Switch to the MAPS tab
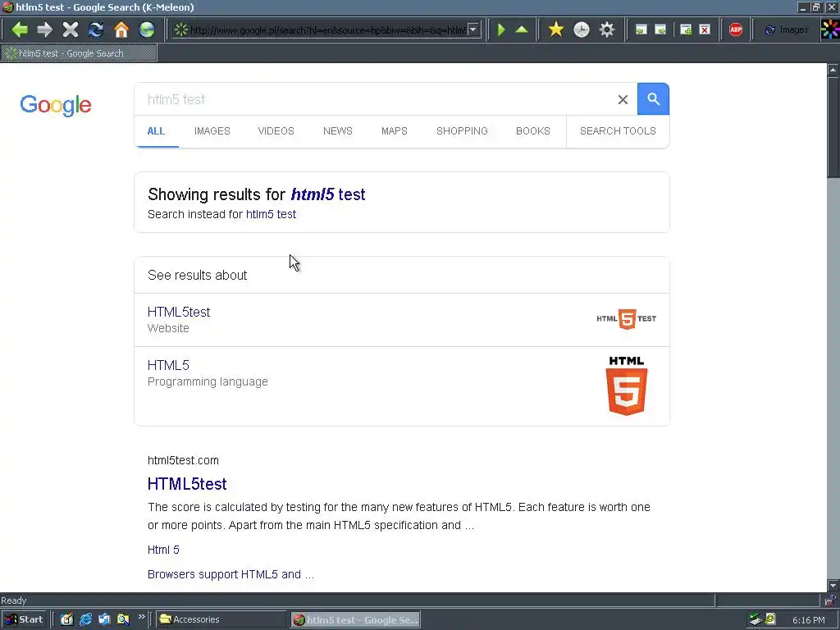Screen dimensions: 840x630 (x=395, y=131)
